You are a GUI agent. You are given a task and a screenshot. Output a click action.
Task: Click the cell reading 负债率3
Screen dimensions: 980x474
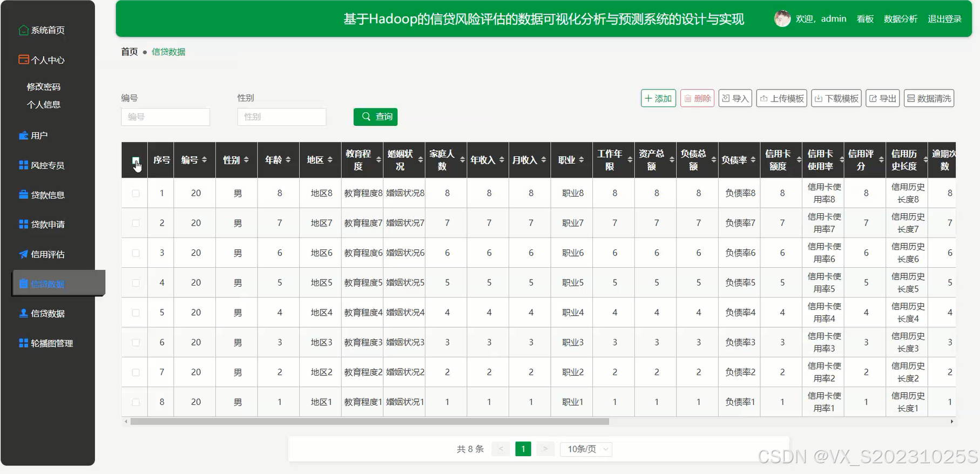pos(740,342)
